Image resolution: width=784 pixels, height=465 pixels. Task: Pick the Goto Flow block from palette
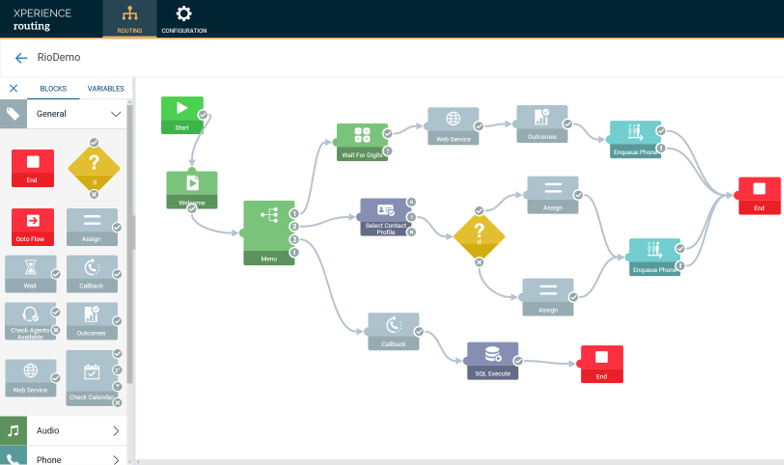[x=33, y=227]
